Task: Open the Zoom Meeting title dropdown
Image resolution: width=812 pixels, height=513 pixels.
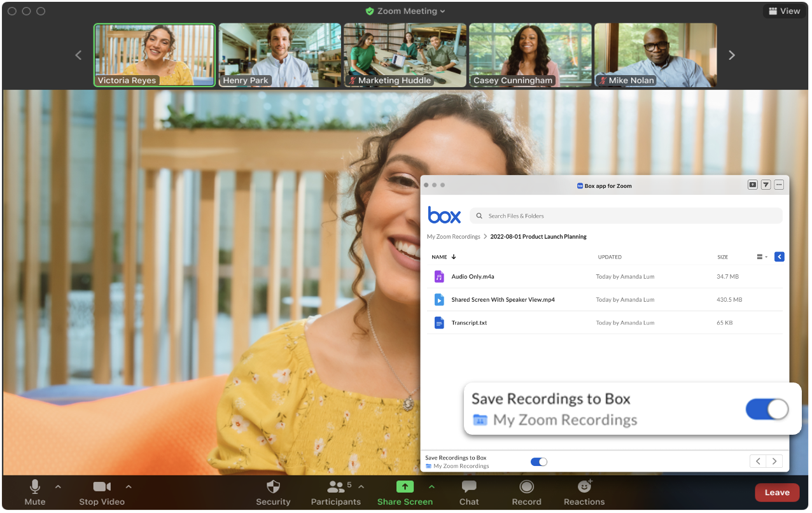Action: [x=405, y=11]
